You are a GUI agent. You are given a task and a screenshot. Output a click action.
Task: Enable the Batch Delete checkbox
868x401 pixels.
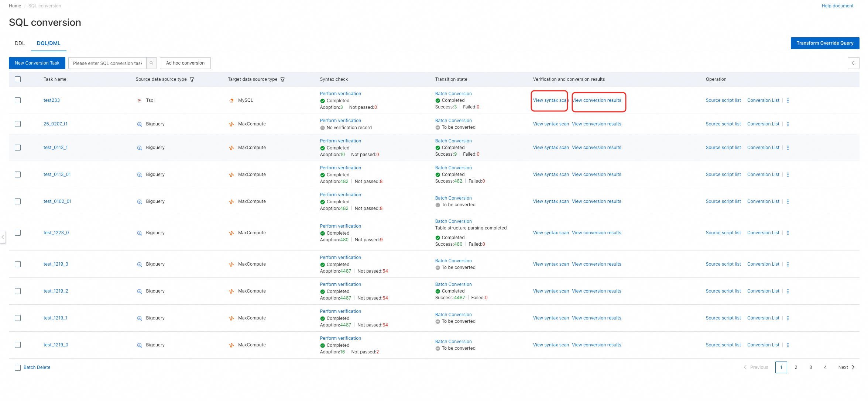click(18, 367)
